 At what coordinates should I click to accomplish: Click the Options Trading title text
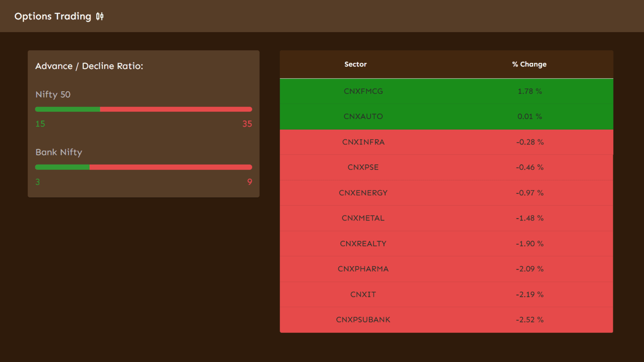pyautogui.click(x=53, y=16)
